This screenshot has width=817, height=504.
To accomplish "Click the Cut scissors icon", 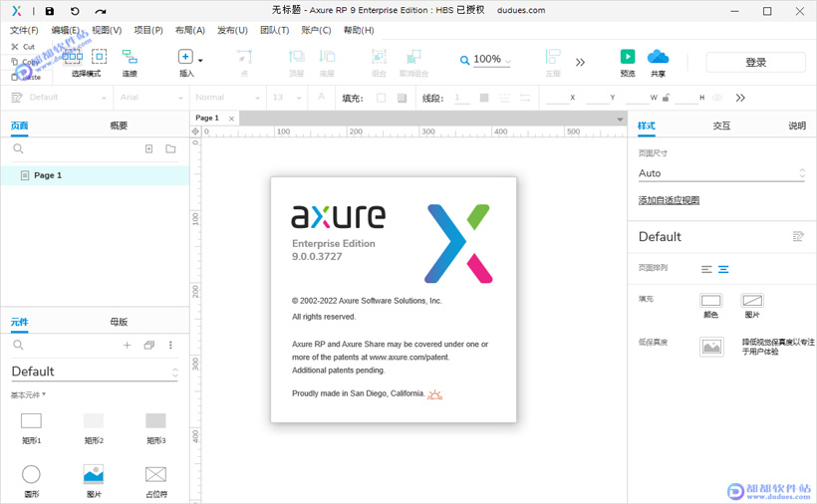I will pyautogui.click(x=15, y=47).
